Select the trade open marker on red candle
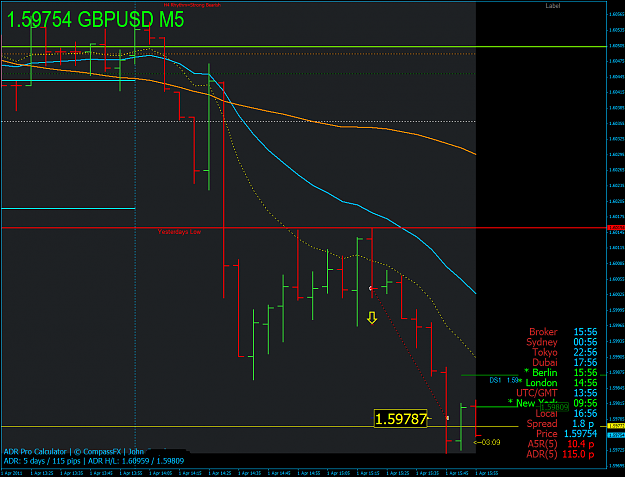Image resolution: width=625 pixels, height=477 pixels. coord(371,288)
